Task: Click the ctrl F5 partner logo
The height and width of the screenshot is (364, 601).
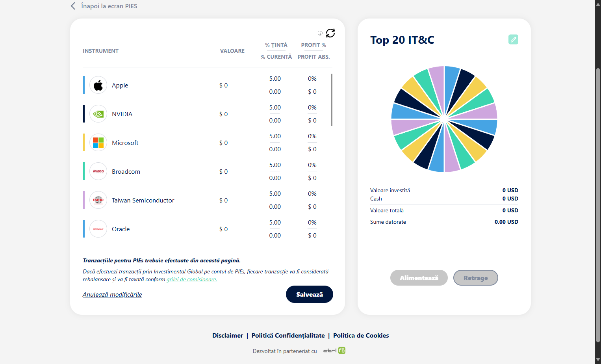Action: pos(334,351)
